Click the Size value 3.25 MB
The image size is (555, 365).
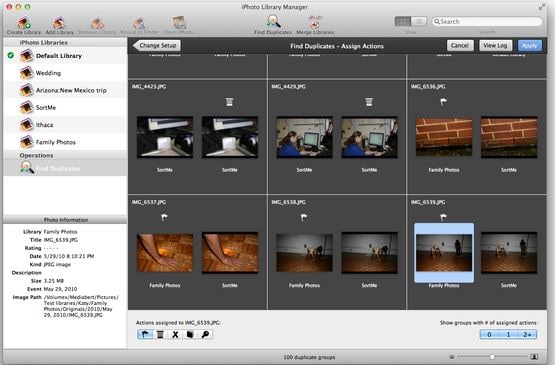point(53,281)
